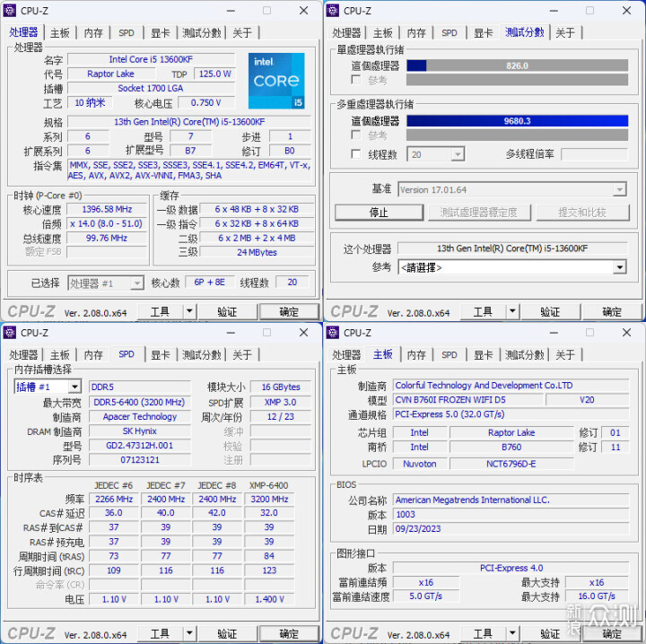Click the multi-thread score bar showing 9680.3
Image resolution: width=646 pixels, height=644 pixels.
(518, 121)
